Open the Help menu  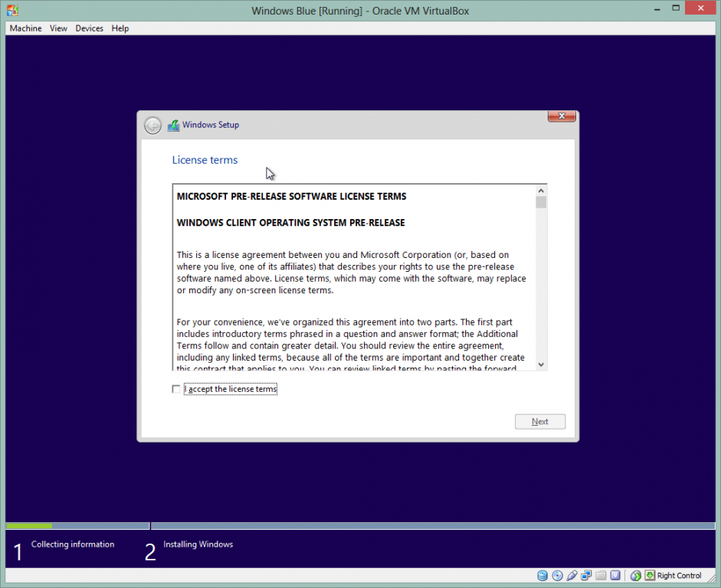coord(120,28)
